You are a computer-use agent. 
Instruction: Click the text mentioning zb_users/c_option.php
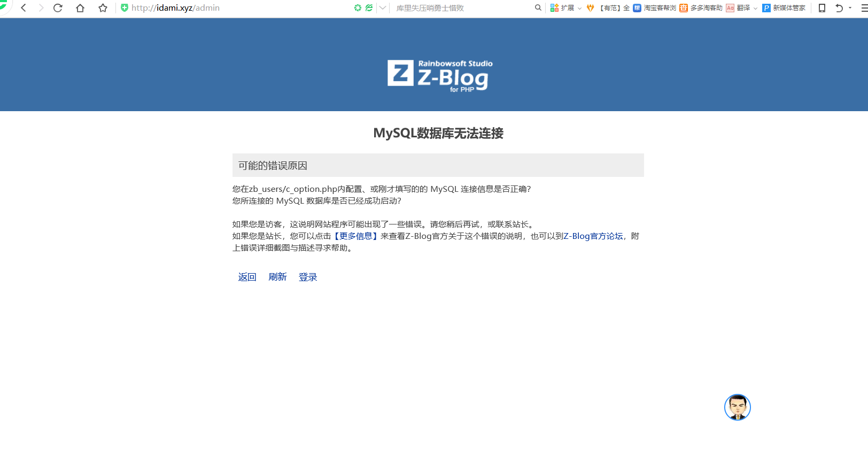click(382, 189)
